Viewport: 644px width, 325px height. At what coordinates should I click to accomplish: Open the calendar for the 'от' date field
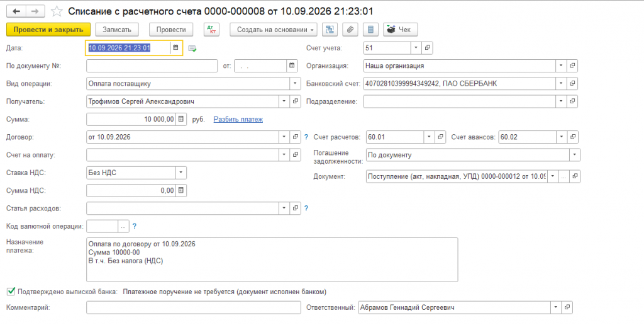coord(292,66)
